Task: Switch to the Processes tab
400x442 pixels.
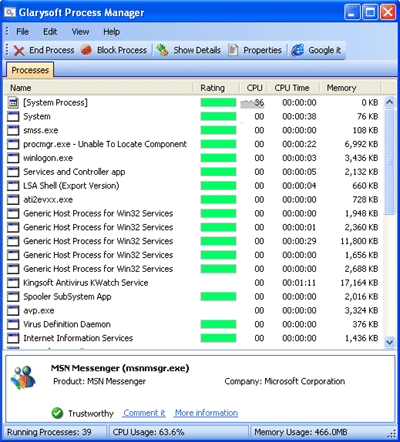Action: (x=30, y=70)
